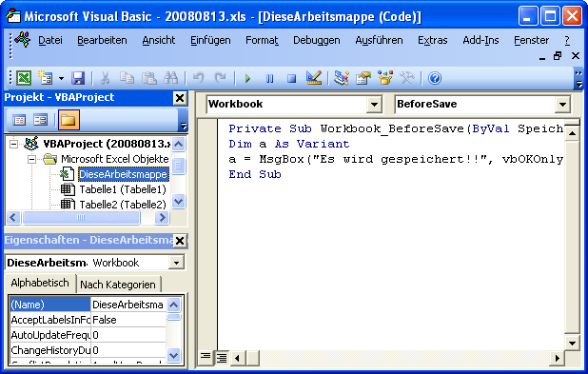
Task: Switch to Nach Kategorien tab
Action: pos(118,285)
